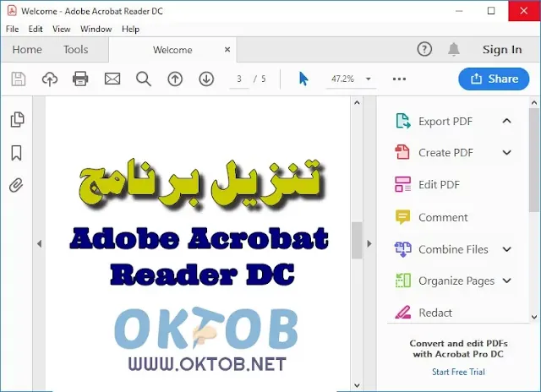
Task: Click the Combine Files tool icon
Action: tap(402, 249)
